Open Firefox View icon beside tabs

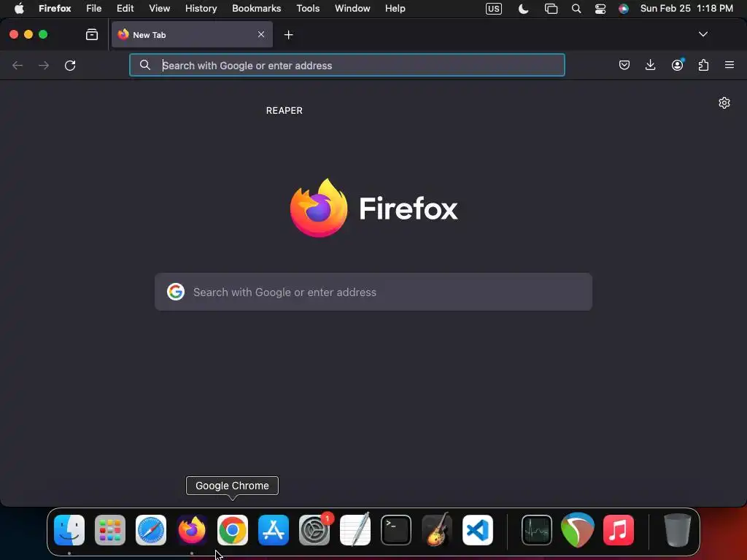coord(91,34)
